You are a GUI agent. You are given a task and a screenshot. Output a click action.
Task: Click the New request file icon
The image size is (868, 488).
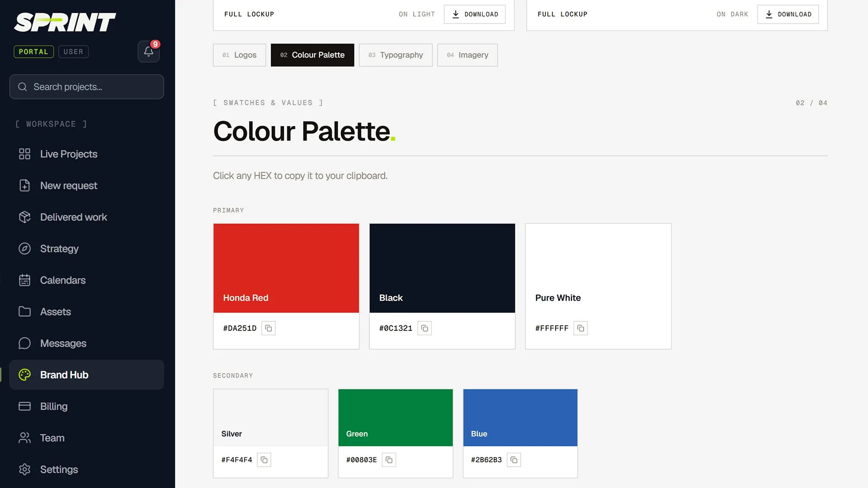pyautogui.click(x=24, y=186)
